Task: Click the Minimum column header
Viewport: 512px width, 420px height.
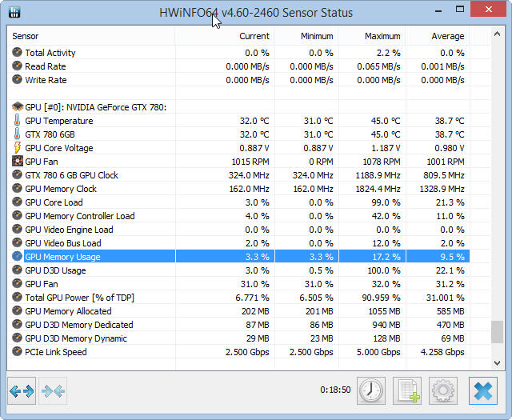Action: click(x=306, y=36)
